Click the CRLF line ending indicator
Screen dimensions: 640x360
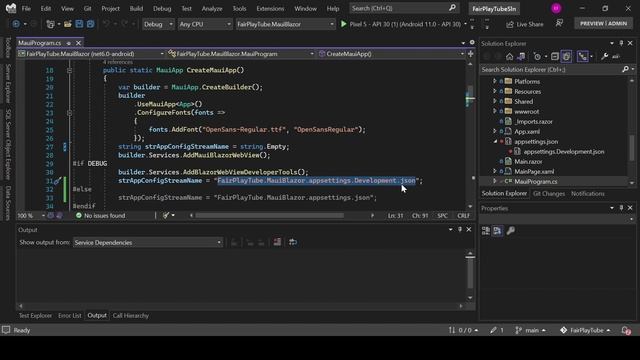click(x=463, y=216)
